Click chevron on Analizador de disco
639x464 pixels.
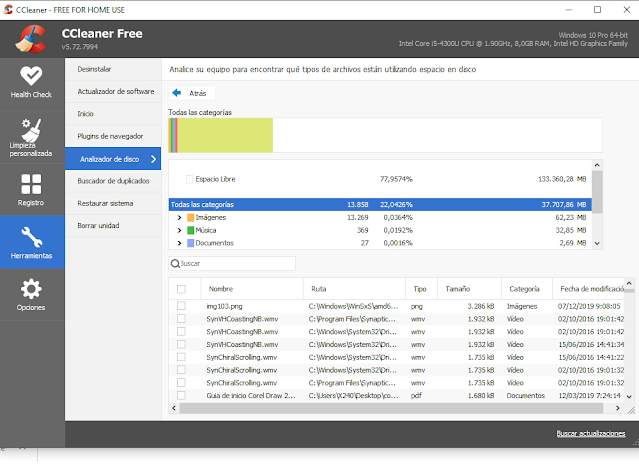[154, 159]
